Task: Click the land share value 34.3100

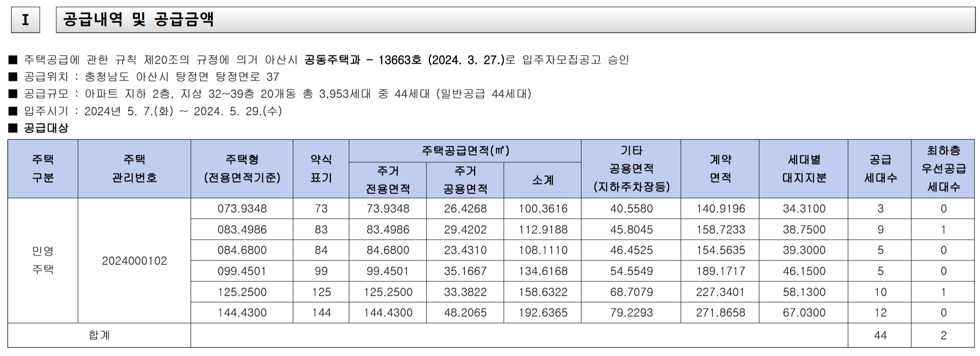Action: tap(804, 208)
